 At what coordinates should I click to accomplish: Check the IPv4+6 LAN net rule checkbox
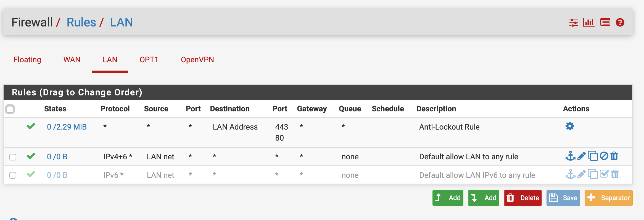click(13, 157)
